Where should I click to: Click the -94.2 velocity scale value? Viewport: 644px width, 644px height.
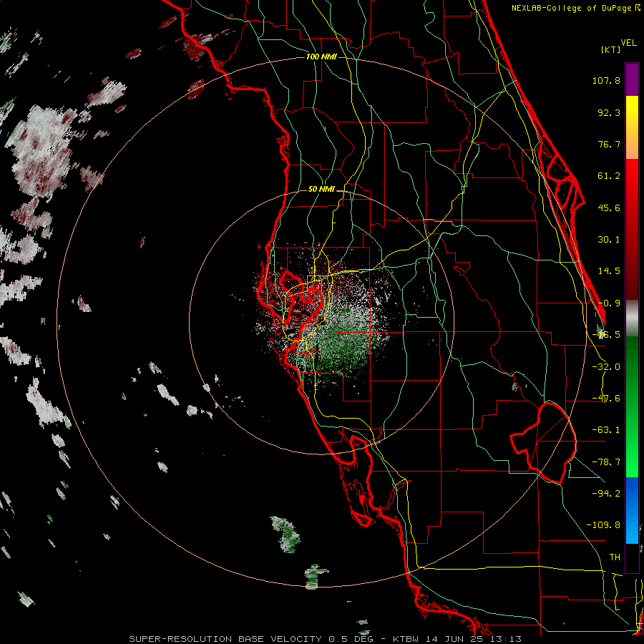606,493
